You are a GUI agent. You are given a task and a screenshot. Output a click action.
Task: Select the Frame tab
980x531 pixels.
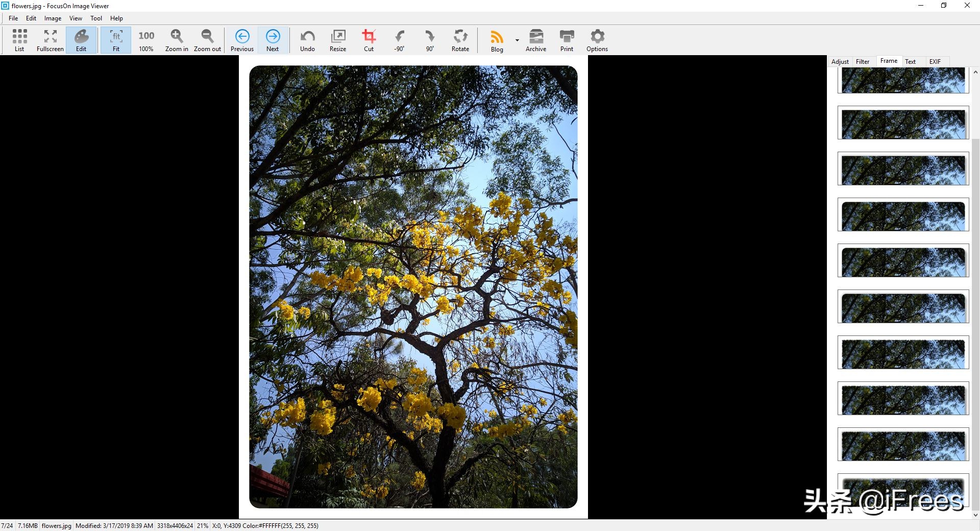tap(889, 61)
